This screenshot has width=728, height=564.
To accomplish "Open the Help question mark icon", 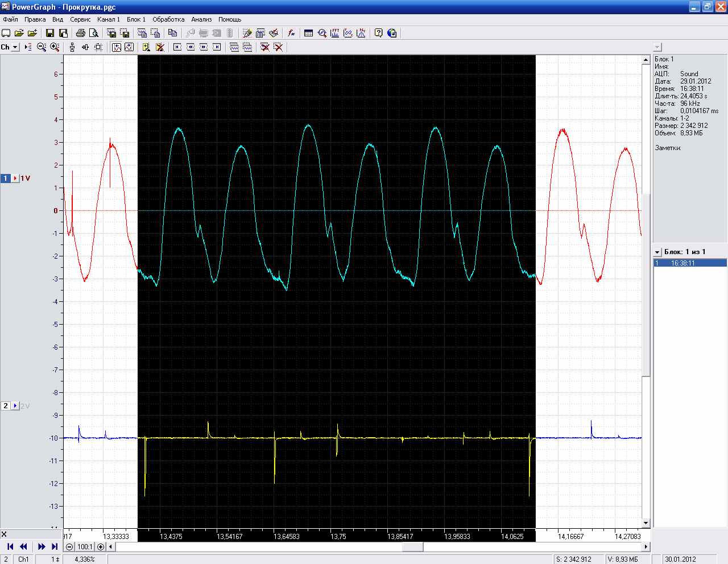I will (378, 33).
